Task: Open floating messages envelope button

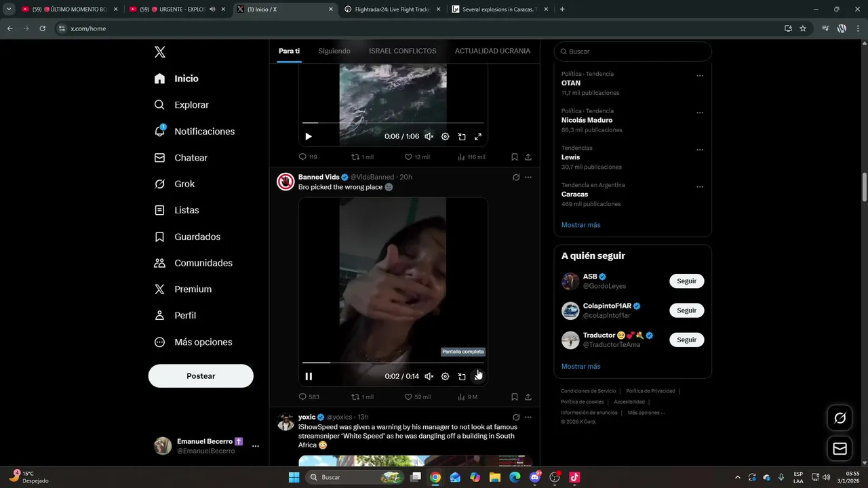Action: coord(840,449)
